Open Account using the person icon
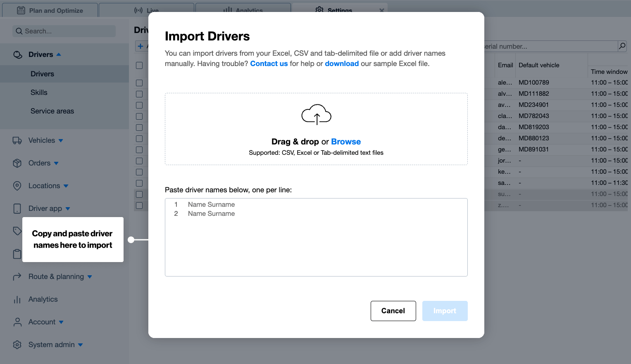The image size is (631, 364). (17, 322)
